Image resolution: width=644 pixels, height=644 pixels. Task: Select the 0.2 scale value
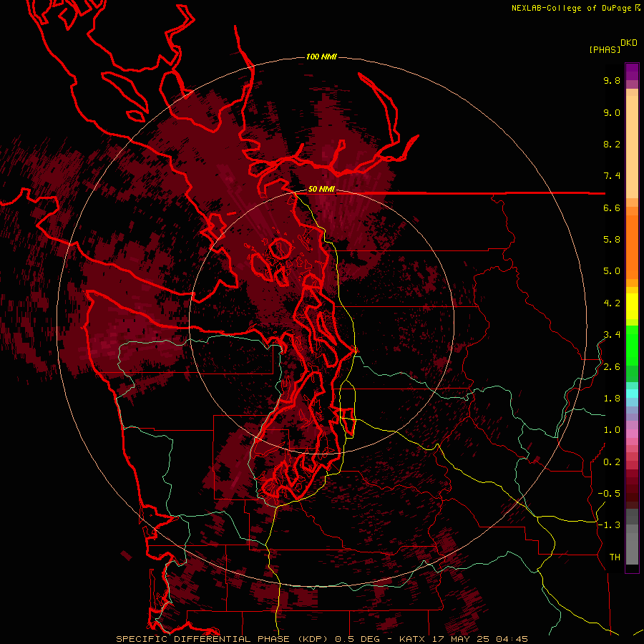(x=612, y=462)
